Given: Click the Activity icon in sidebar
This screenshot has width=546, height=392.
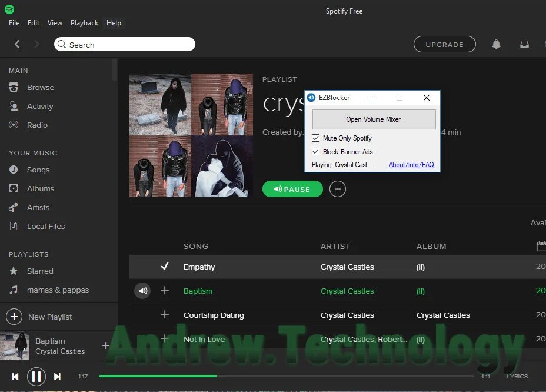Looking at the screenshot, I should tap(14, 106).
